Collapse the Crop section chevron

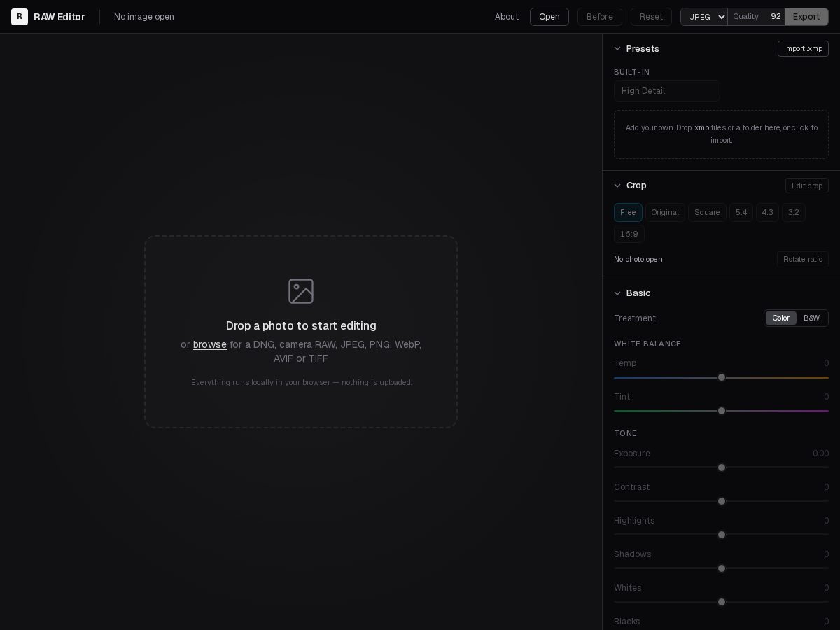click(x=617, y=185)
